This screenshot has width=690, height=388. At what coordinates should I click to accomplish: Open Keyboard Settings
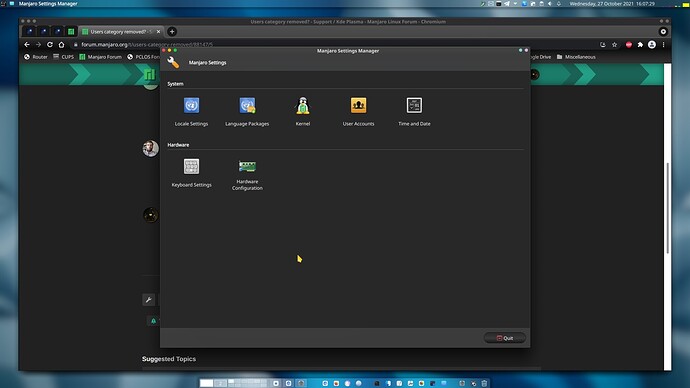coord(191,173)
